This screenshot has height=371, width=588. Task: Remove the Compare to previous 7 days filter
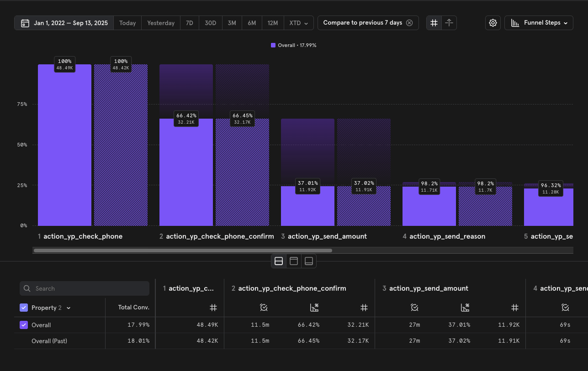(x=409, y=23)
